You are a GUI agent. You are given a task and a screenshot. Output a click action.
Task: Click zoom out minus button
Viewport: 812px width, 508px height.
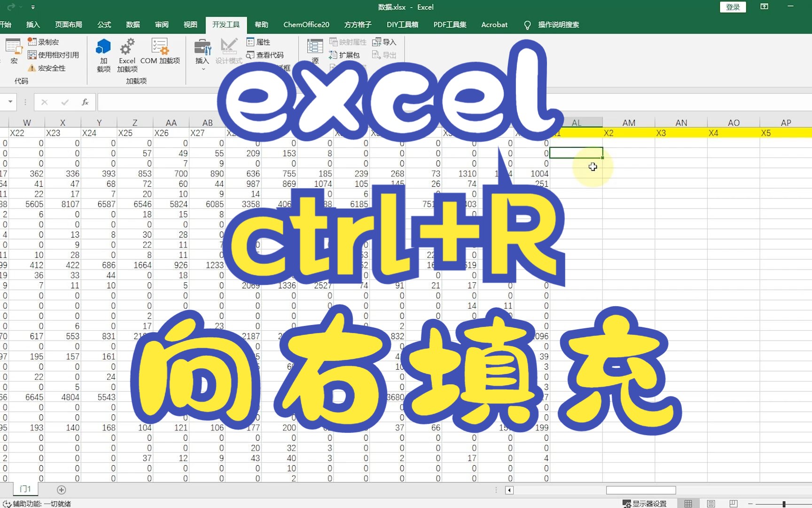pyautogui.click(x=750, y=504)
